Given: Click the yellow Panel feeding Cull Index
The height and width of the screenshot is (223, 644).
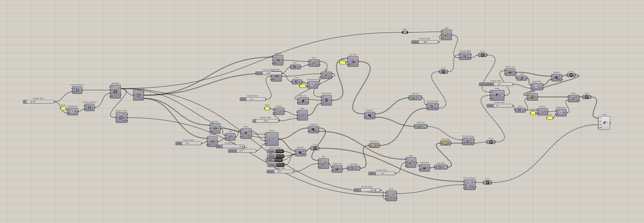Looking at the screenshot, I should (343, 62).
